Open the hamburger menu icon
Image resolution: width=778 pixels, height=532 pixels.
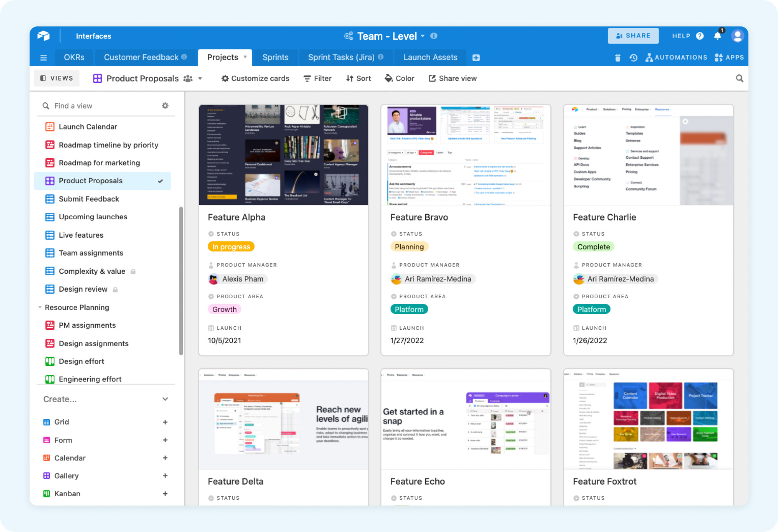coord(44,58)
